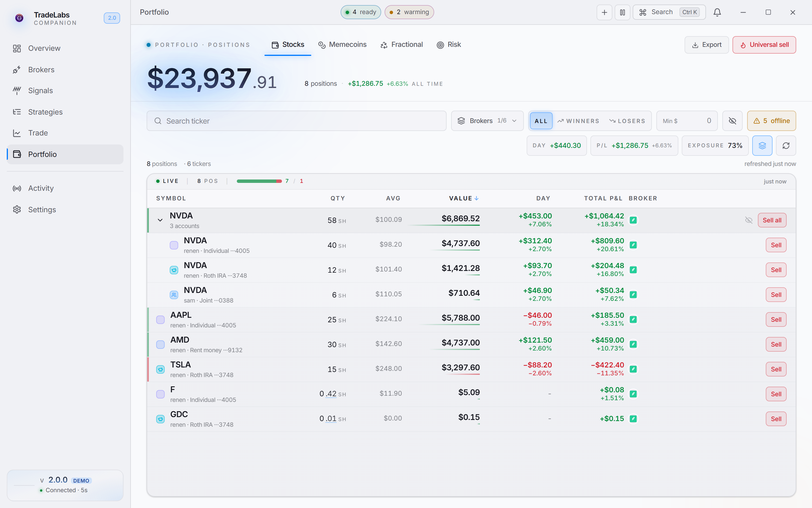Click the 2.0 version badge
The image size is (812, 508).
[112, 18]
